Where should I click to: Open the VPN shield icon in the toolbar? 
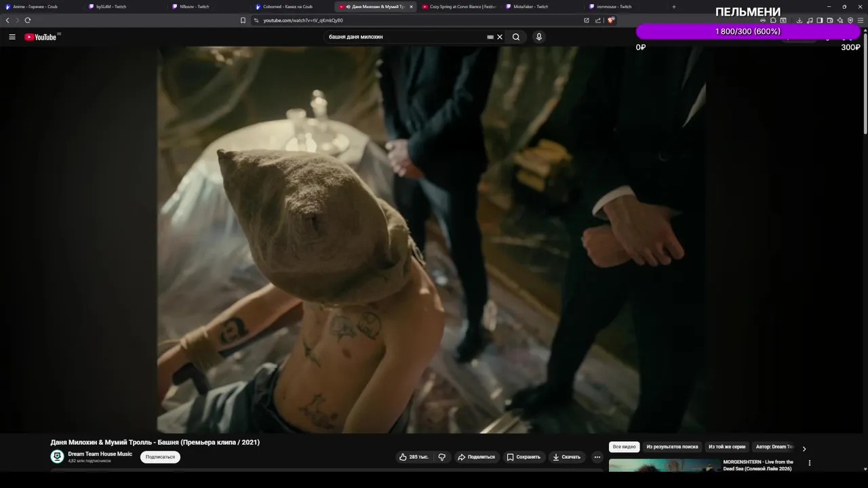850,20
